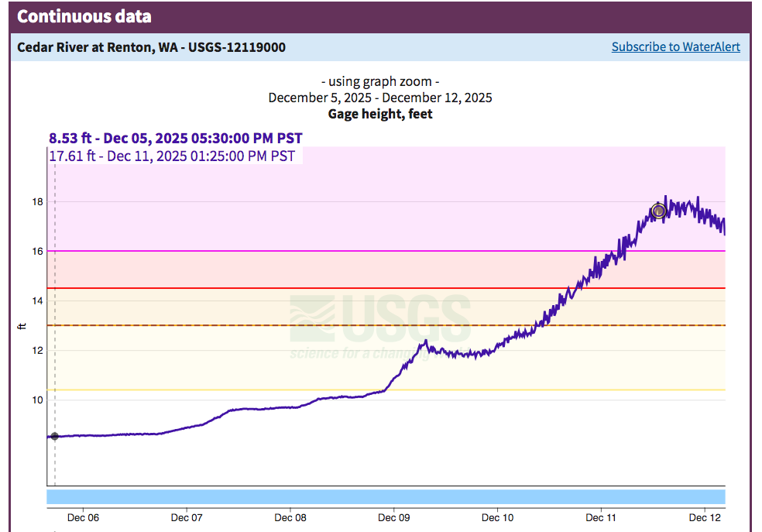This screenshot has height=532, width=762.
Task: Select the gray starting data point marker
Action: (x=54, y=436)
